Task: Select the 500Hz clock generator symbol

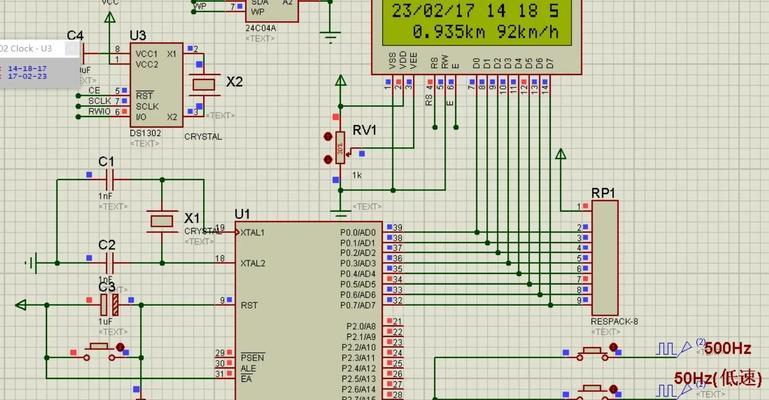Action: pyautogui.click(x=674, y=349)
